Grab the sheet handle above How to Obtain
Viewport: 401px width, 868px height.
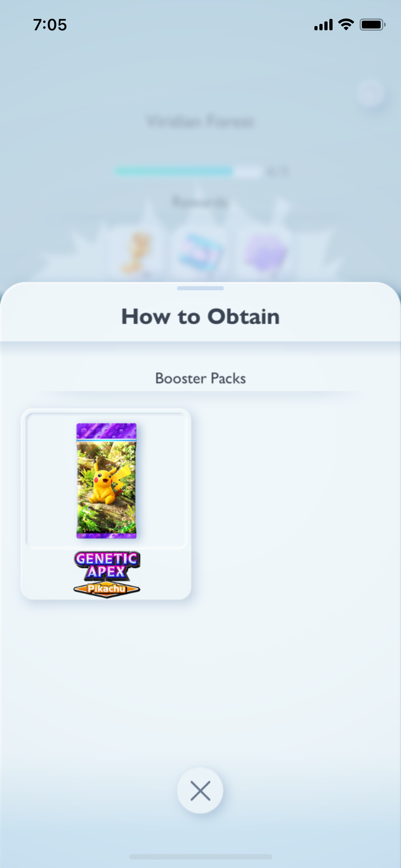200,288
